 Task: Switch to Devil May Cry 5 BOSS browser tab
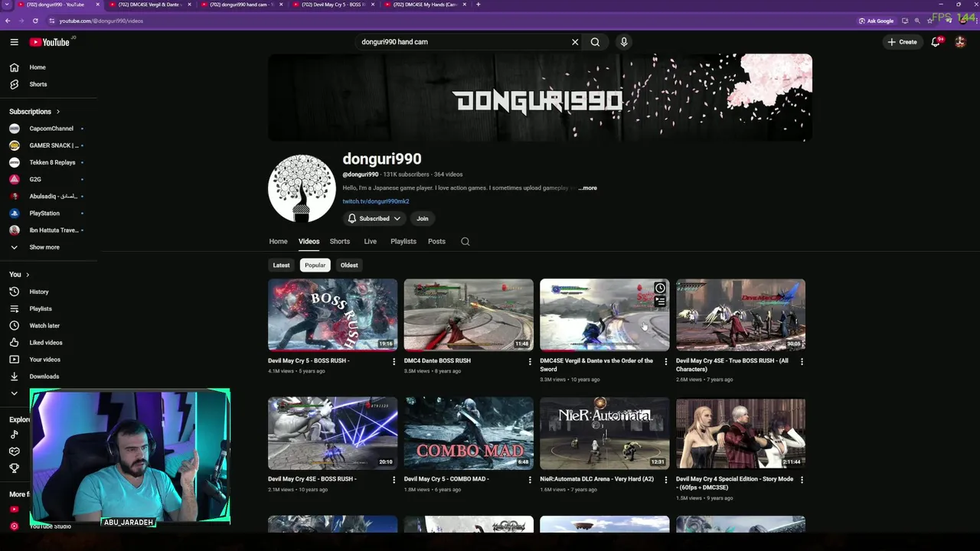tap(333, 5)
